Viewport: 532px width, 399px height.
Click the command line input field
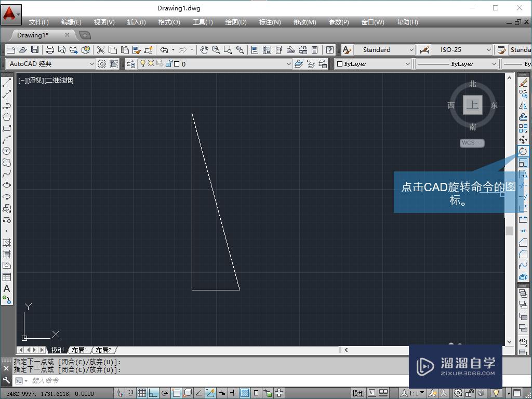210,381
